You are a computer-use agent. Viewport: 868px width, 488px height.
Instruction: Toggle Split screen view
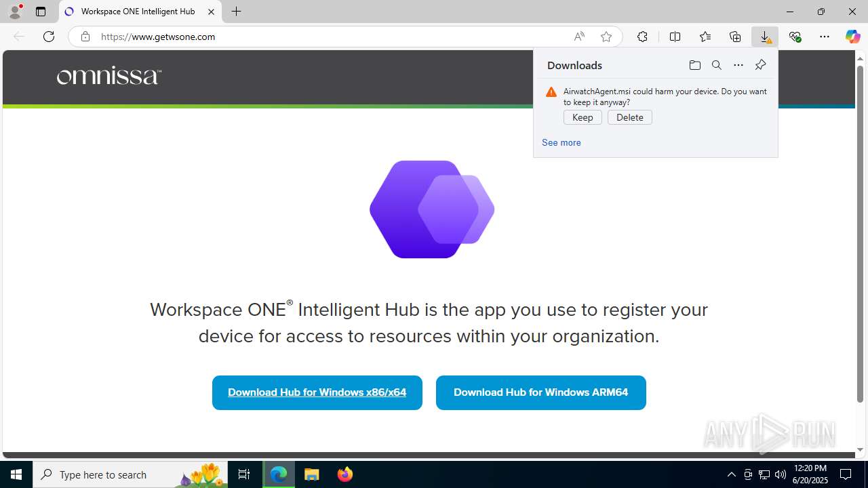(675, 37)
